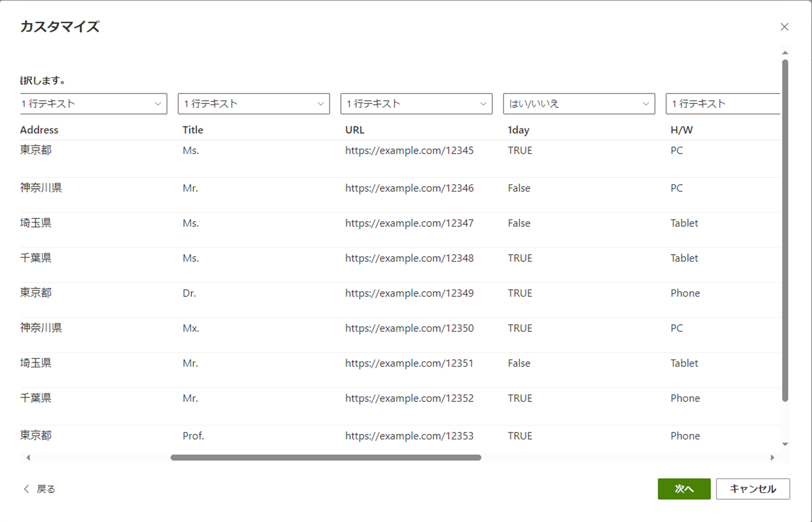
Task: Click 東京都 in the 12345 row
Action: pos(36,150)
